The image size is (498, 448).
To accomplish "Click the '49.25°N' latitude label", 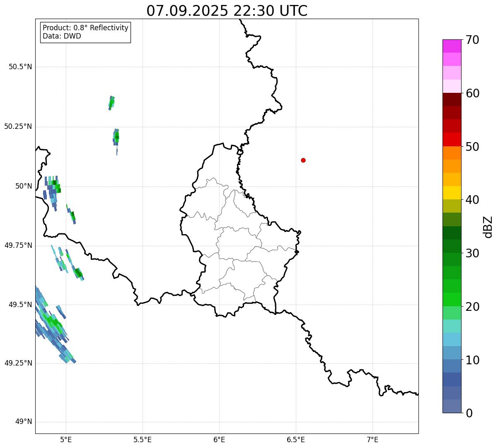I will coord(18,363).
